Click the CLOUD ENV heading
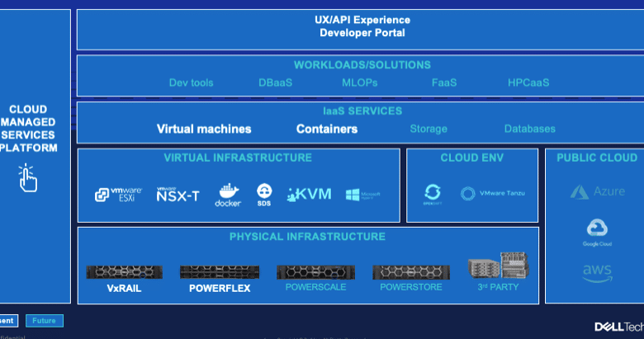 click(x=472, y=158)
